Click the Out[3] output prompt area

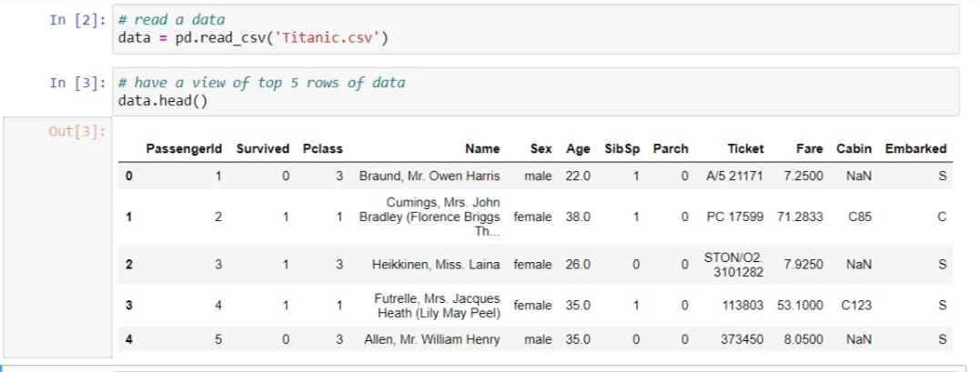pyautogui.click(x=77, y=133)
